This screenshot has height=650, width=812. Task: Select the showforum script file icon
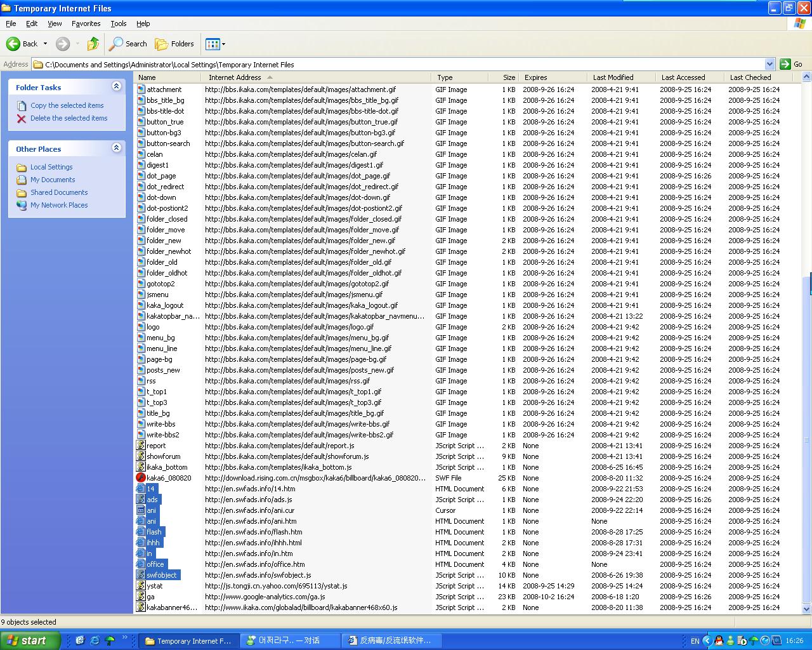click(x=141, y=456)
